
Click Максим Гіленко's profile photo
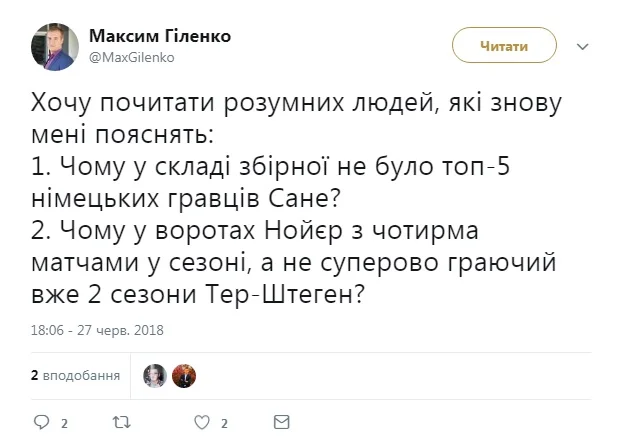(54, 47)
